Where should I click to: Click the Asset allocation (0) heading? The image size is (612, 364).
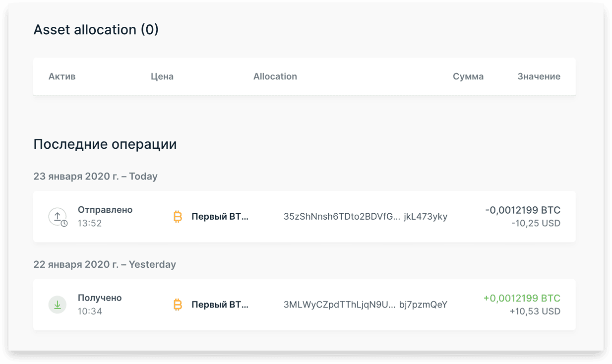[x=96, y=30]
